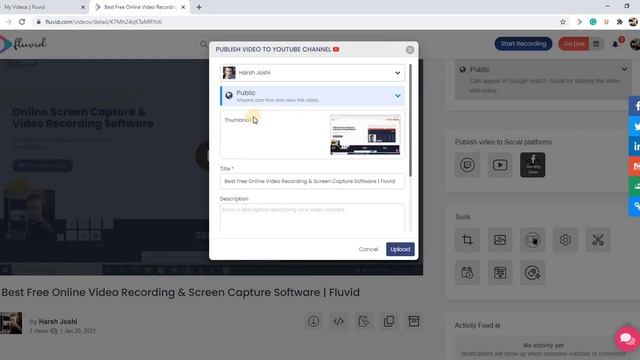Click the Start Recording button
The width and height of the screenshot is (640, 360).
pyautogui.click(x=523, y=44)
